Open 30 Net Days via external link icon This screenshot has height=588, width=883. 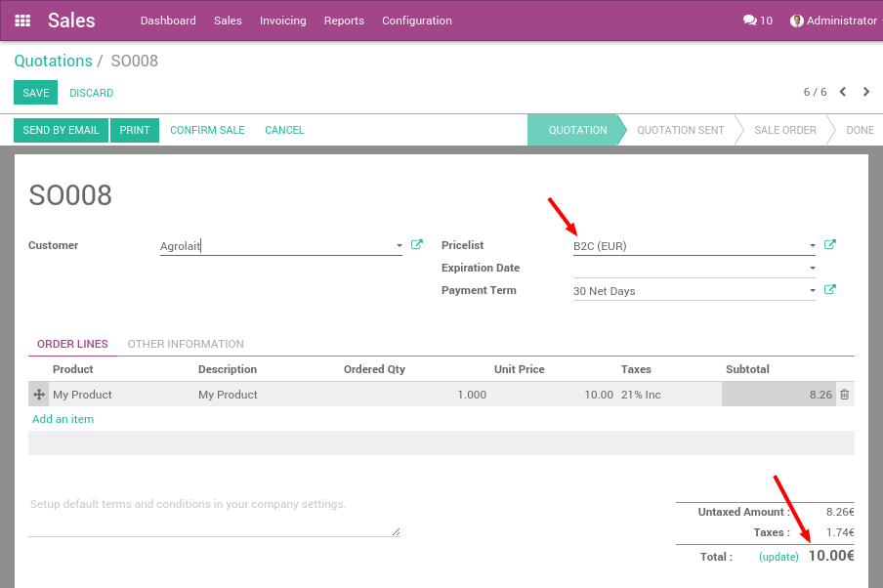829,289
